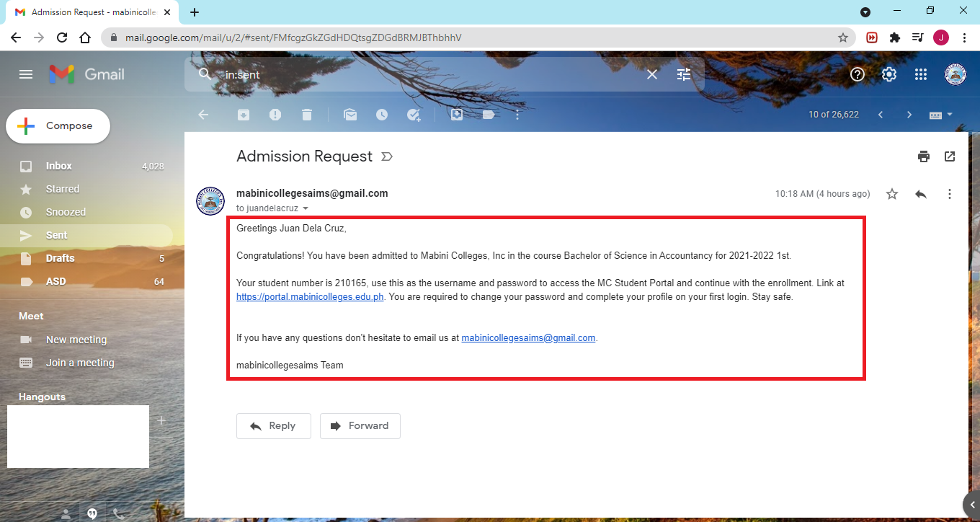
Task: Print the Admission Request email
Action: (x=924, y=156)
